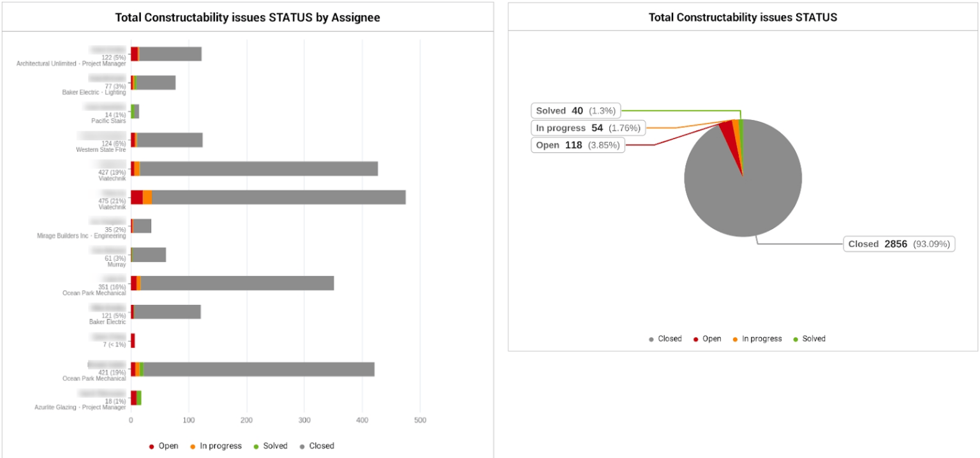Click the red Open legend marker on bar chart
This screenshot has width=980, height=458.
[x=152, y=446]
